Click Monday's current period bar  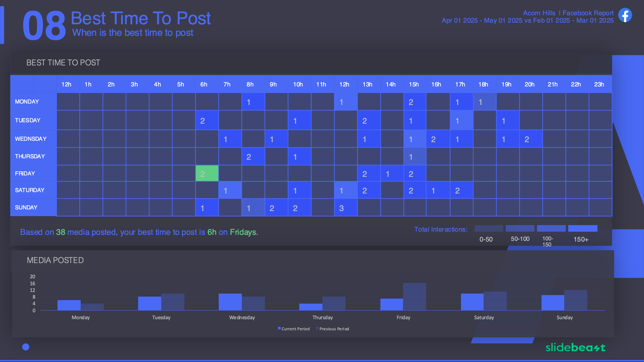[x=69, y=305]
